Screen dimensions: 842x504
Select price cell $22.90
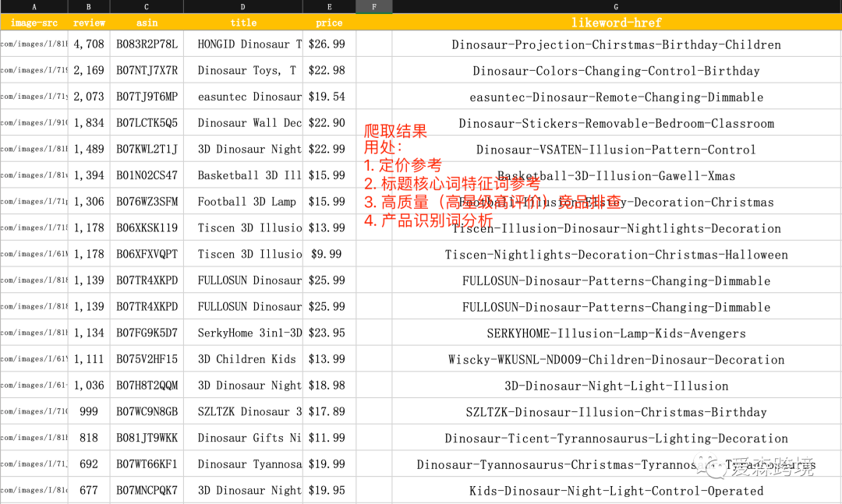coord(329,123)
